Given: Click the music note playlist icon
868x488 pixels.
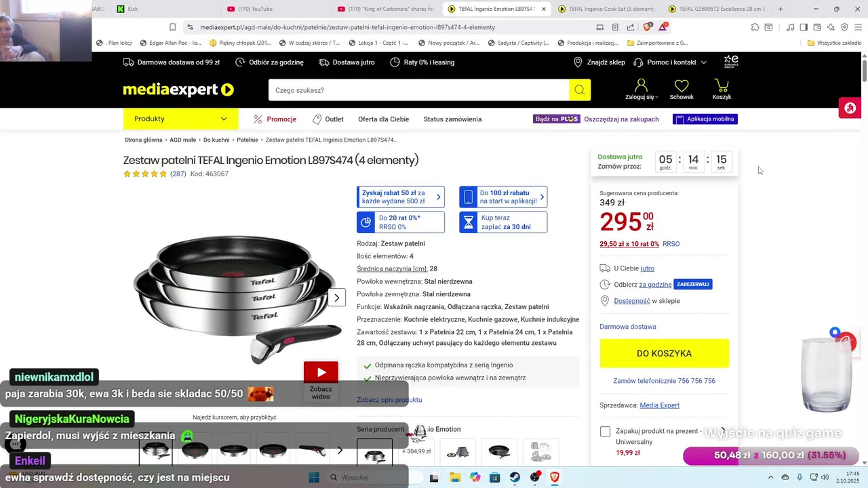Looking at the screenshot, I should click(x=790, y=27).
